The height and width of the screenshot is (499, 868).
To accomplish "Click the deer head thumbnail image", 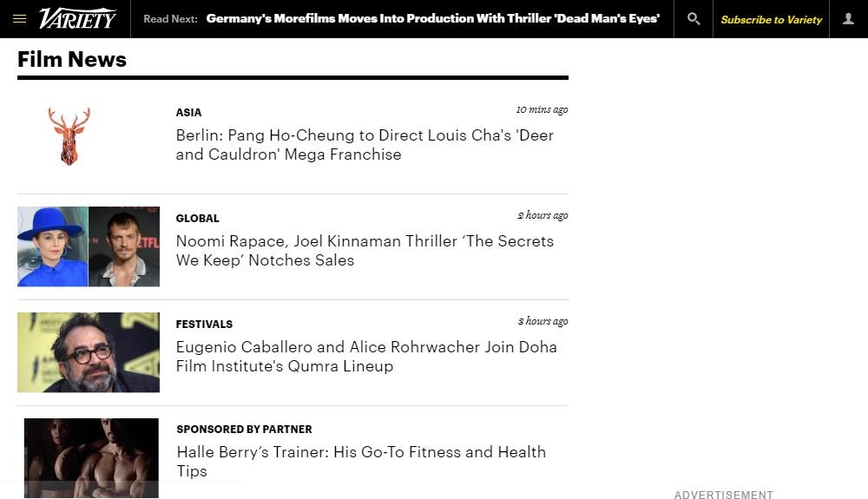I will click(x=69, y=136).
